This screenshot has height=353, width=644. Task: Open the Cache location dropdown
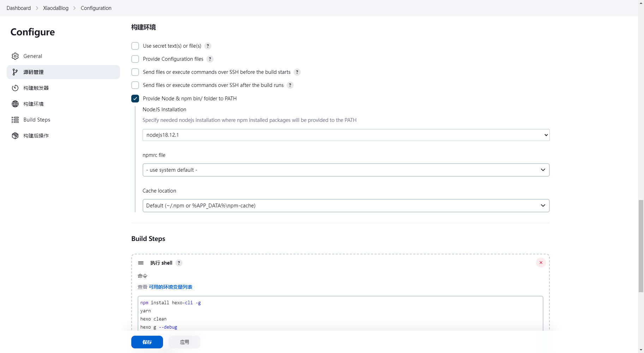346,206
